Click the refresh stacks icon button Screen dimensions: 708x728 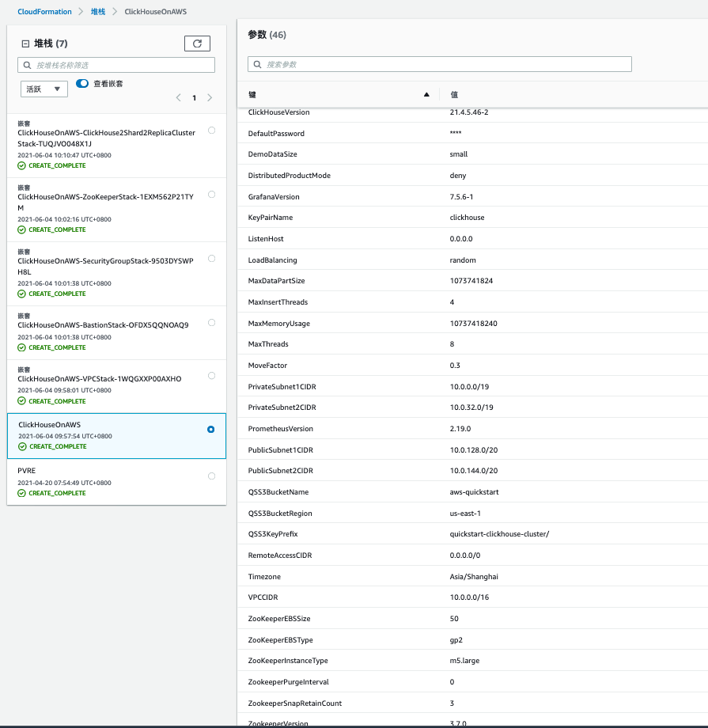point(197,44)
